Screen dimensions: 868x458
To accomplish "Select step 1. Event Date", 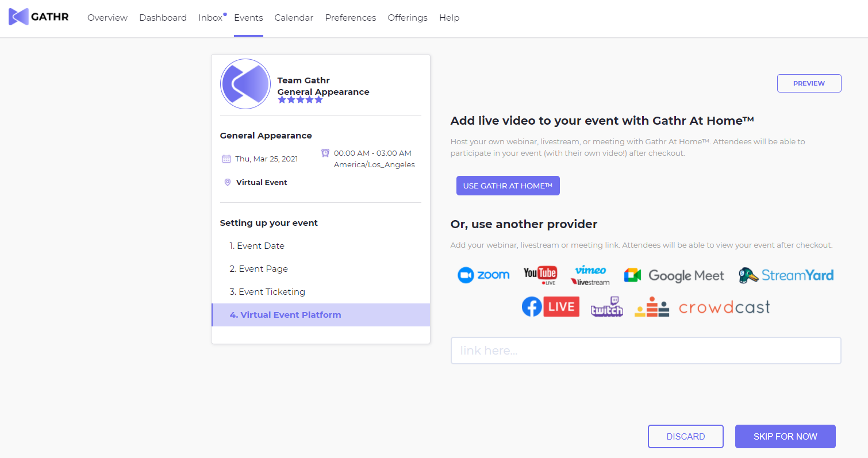I will coord(321,246).
